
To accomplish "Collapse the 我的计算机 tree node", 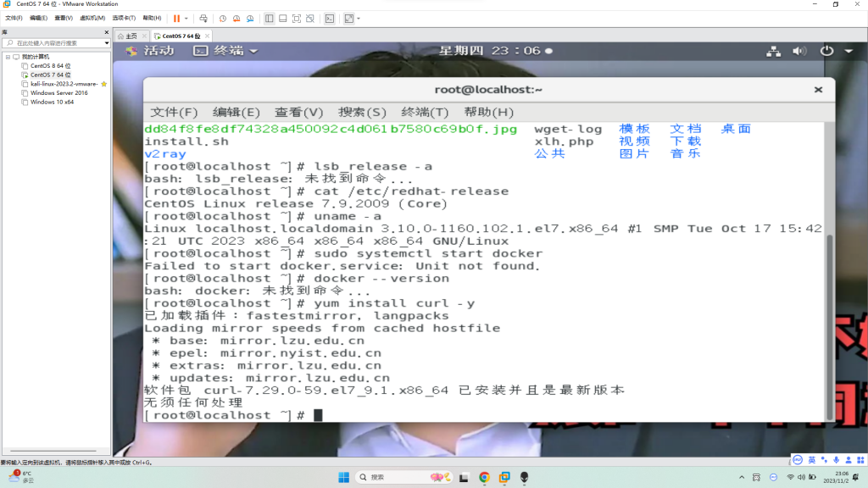I will (7, 57).
